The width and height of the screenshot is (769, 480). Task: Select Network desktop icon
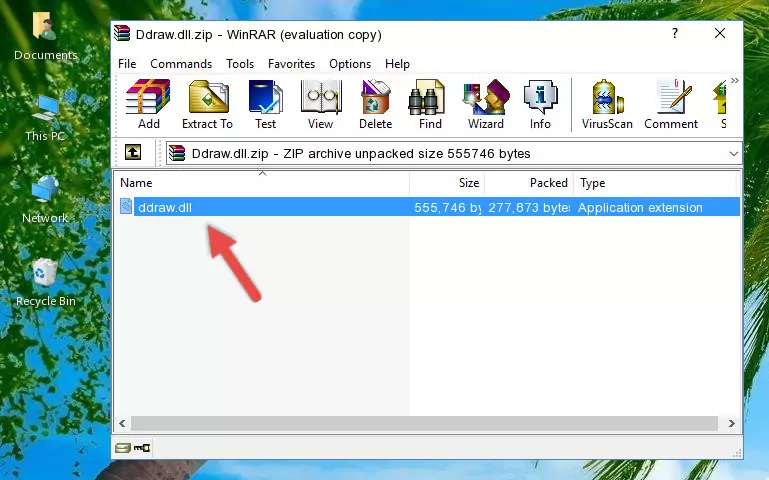[45, 200]
